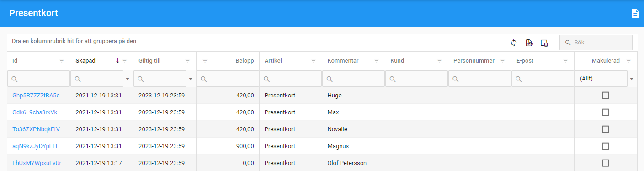Screen dimensions: 644x171
Task: Open the column chooser icon
Action: 544,43
